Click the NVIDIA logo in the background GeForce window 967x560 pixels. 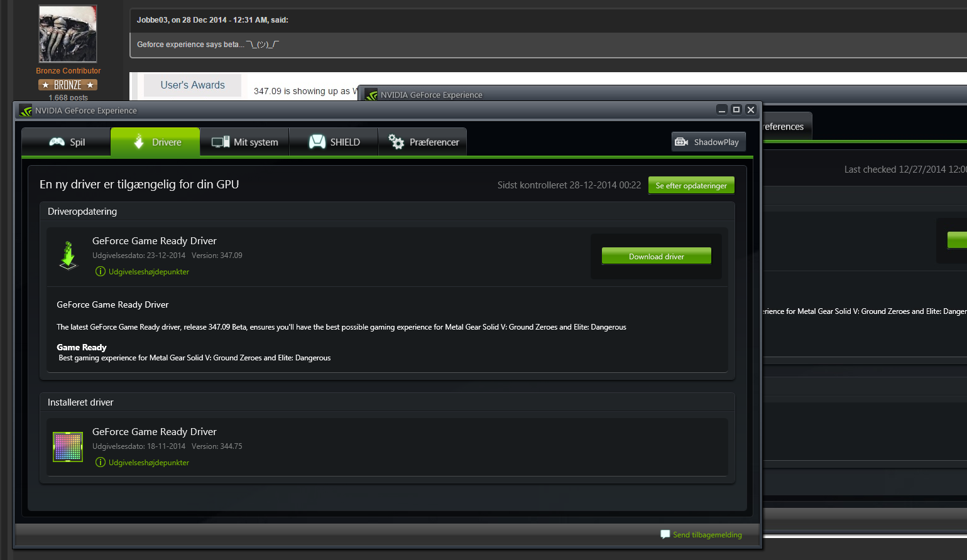(371, 95)
